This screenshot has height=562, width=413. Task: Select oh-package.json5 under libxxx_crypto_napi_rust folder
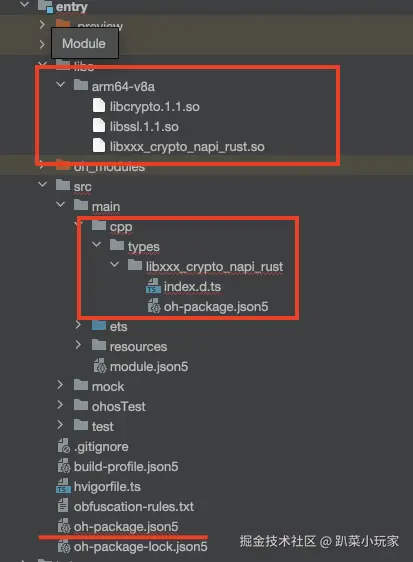click(x=216, y=307)
